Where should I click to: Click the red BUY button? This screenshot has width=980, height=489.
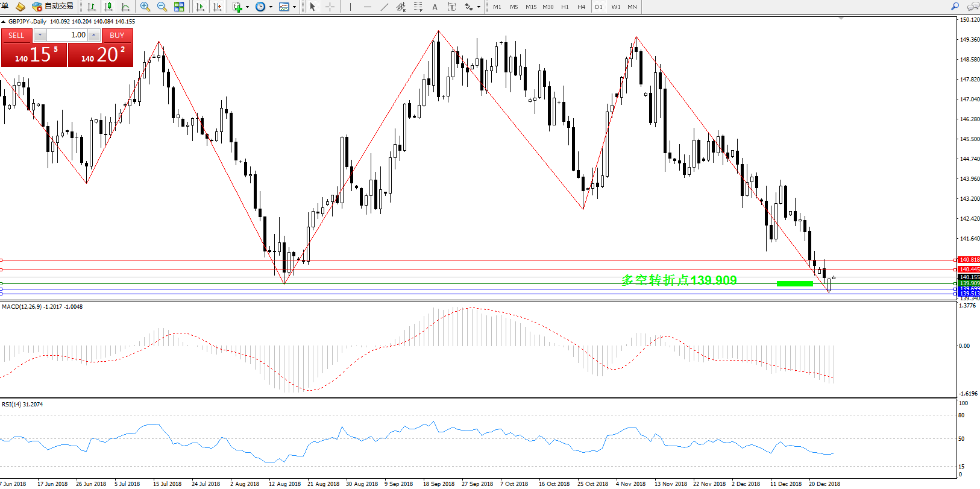(x=117, y=35)
